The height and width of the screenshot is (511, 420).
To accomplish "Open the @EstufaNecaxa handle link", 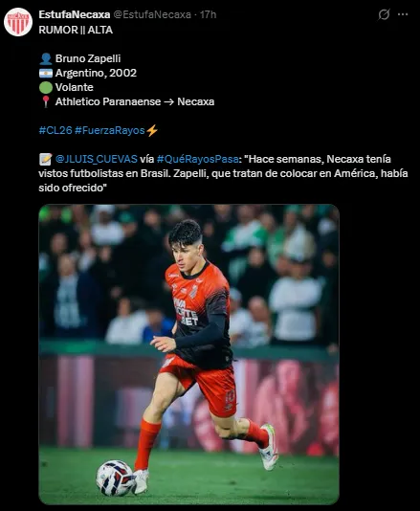I will pyautogui.click(x=152, y=14).
